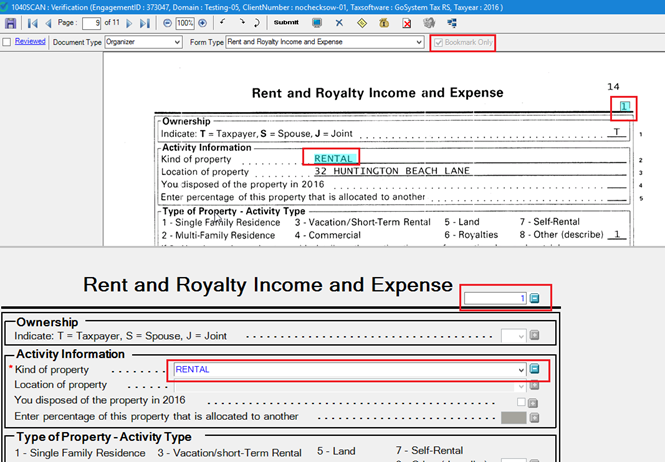Click the form number field showing 1

tap(495, 298)
